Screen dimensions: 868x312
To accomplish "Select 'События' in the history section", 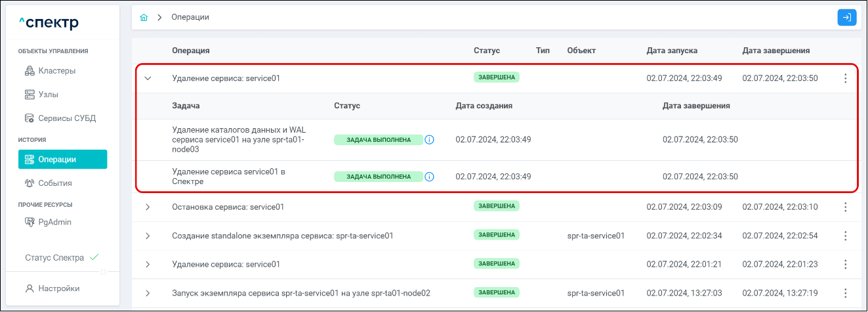I will point(54,183).
